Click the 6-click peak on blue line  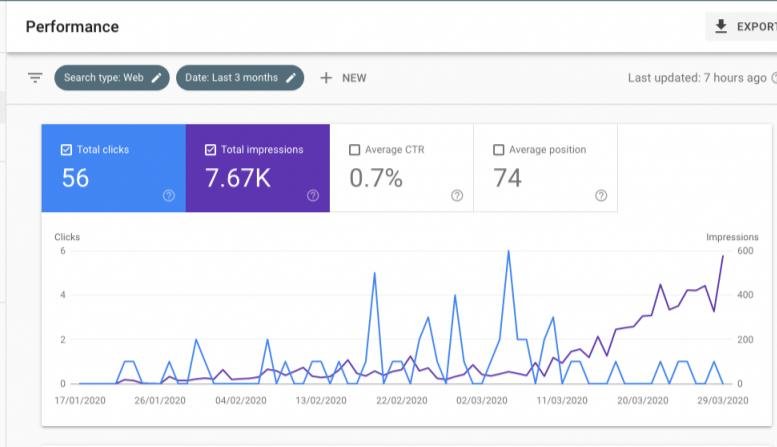pyautogui.click(x=508, y=251)
